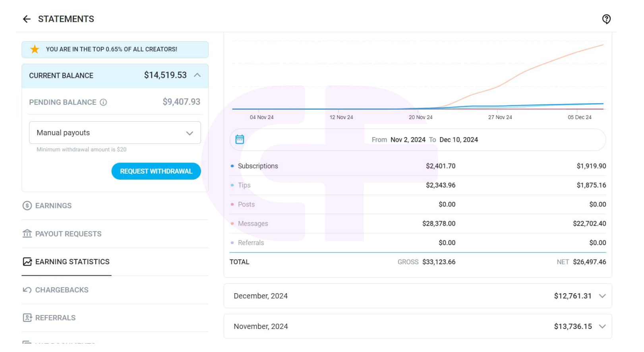Open the calendar date picker icon
This screenshot has height=352, width=644.
pos(240,139)
